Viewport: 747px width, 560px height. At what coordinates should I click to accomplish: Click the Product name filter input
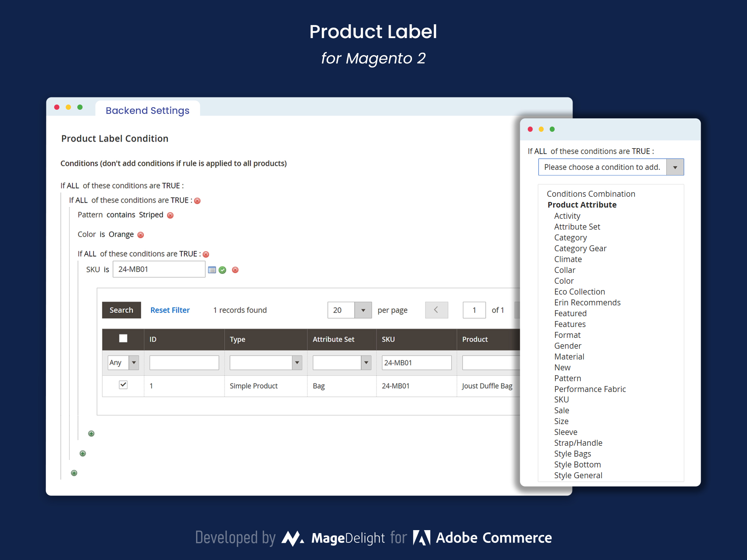(491, 363)
